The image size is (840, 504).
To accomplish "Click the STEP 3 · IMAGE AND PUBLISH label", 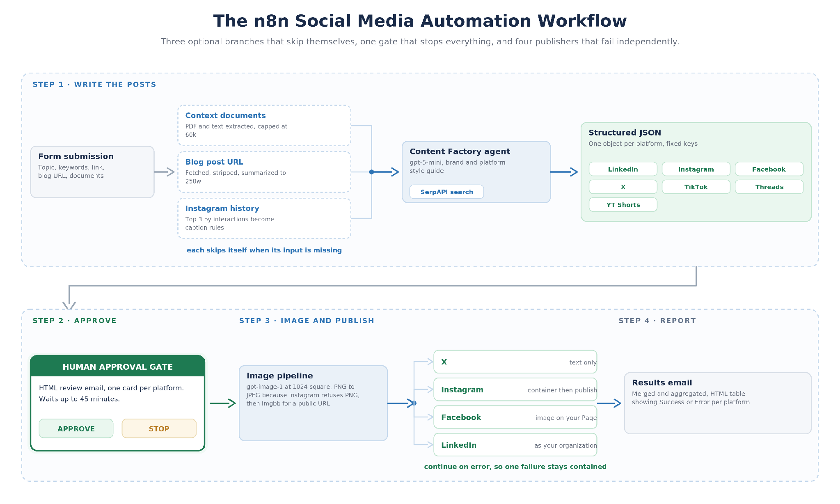I will click(307, 321).
